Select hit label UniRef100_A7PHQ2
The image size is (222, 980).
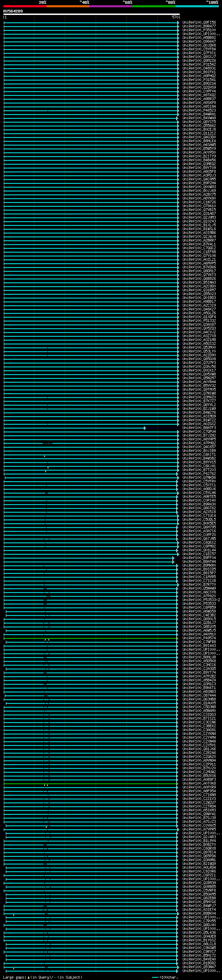pyautogui.click(x=199, y=443)
